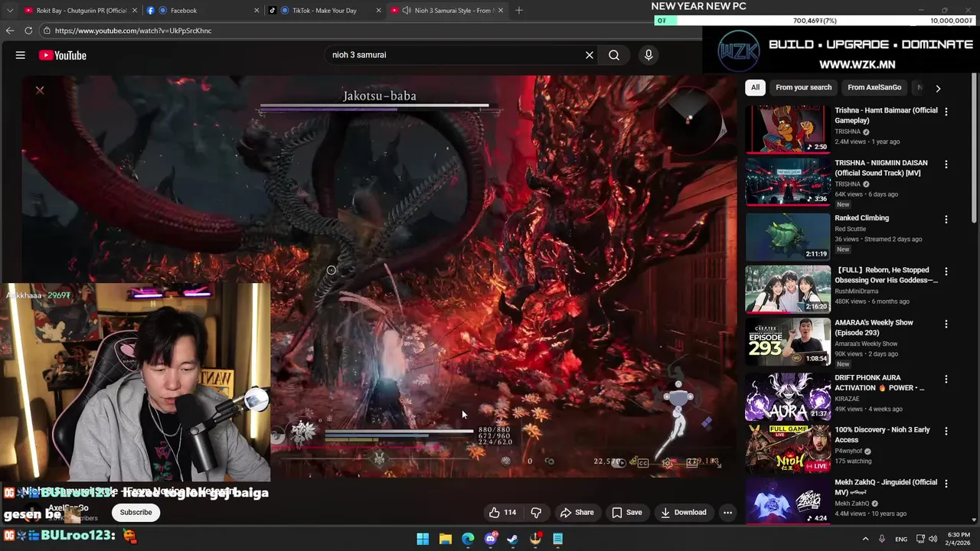Screen dimensions: 980x551
Task: Open Microsoft Edge from the taskbar
Action: tap(468, 539)
